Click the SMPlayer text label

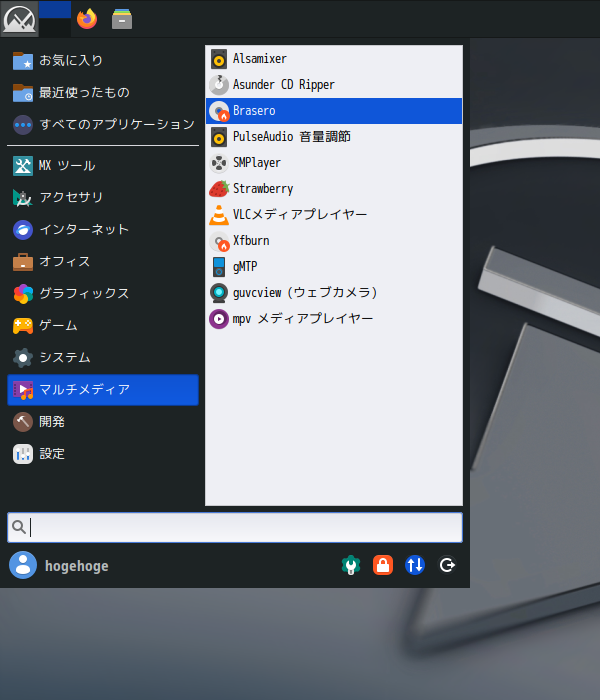[257, 163]
